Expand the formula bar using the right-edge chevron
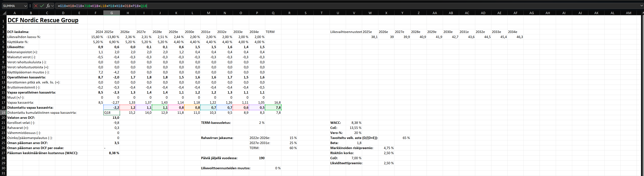This screenshot has height=176, width=644. [642, 6]
